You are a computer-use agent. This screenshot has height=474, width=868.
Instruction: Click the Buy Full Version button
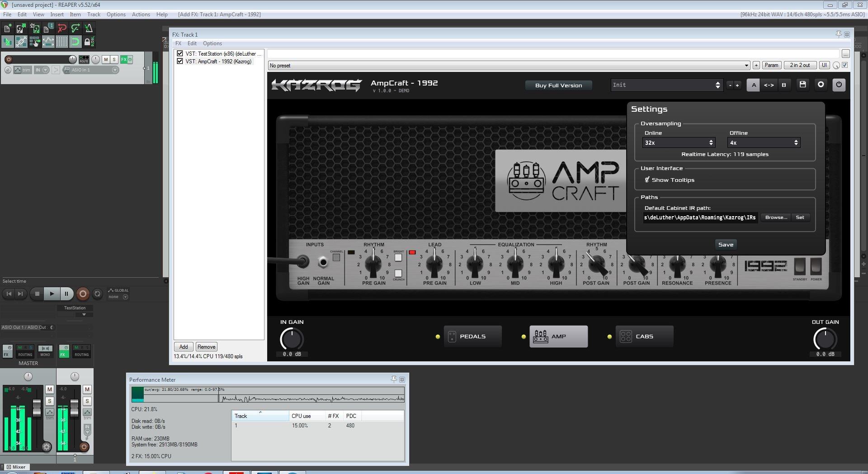click(x=558, y=85)
